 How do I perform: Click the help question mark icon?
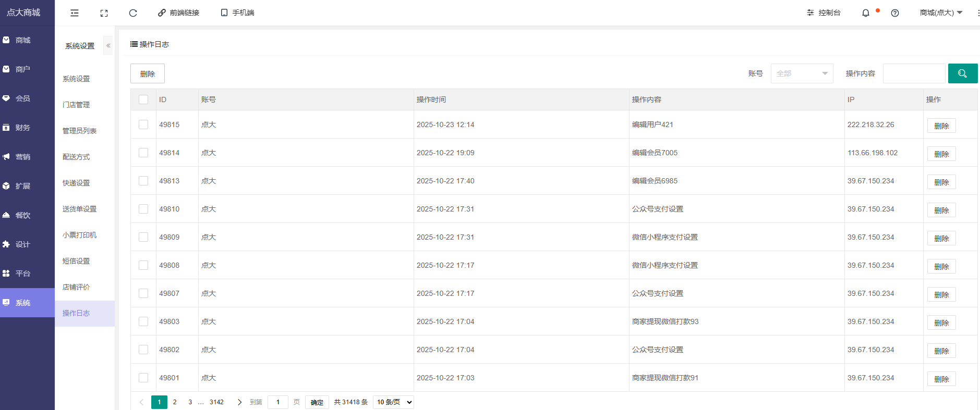[895, 13]
